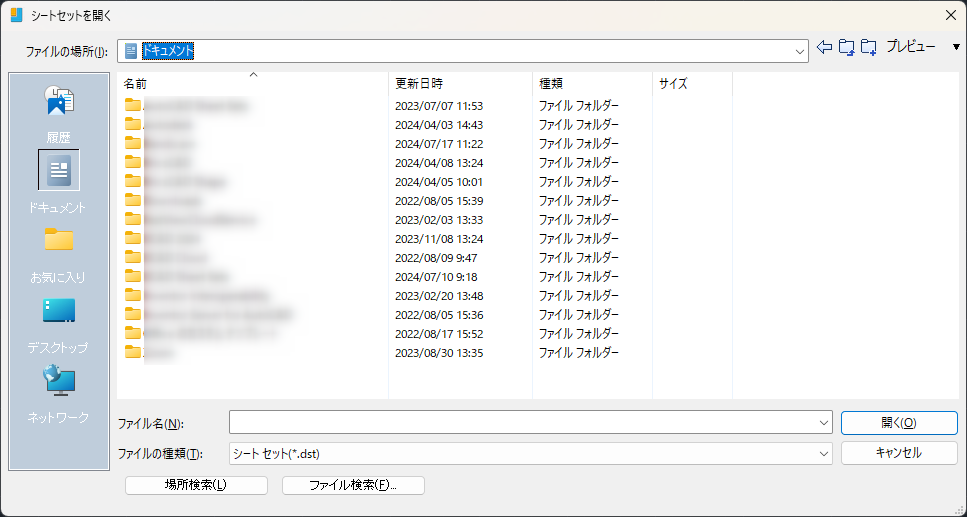This screenshot has height=517, width=967.
Task: Expand the ファイルの場所 location dropdown
Action: point(799,51)
